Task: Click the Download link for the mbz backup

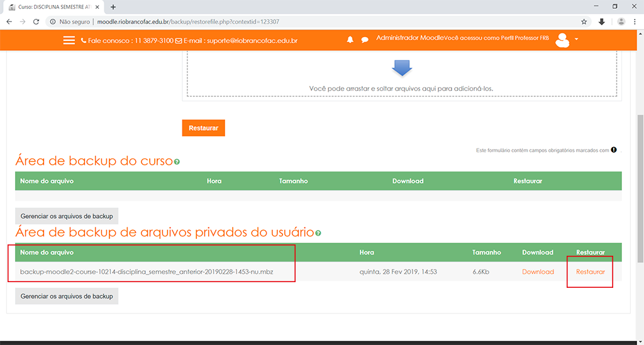Action: [538, 271]
